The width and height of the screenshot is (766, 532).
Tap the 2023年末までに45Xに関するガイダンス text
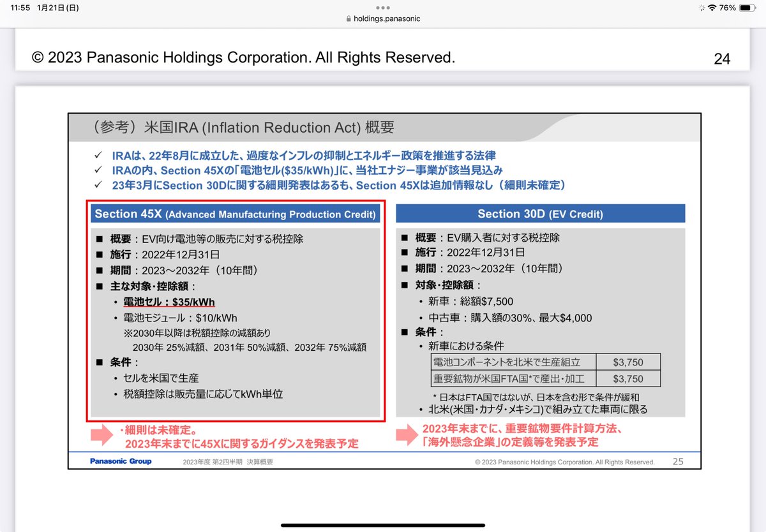pyautogui.click(x=241, y=443)
